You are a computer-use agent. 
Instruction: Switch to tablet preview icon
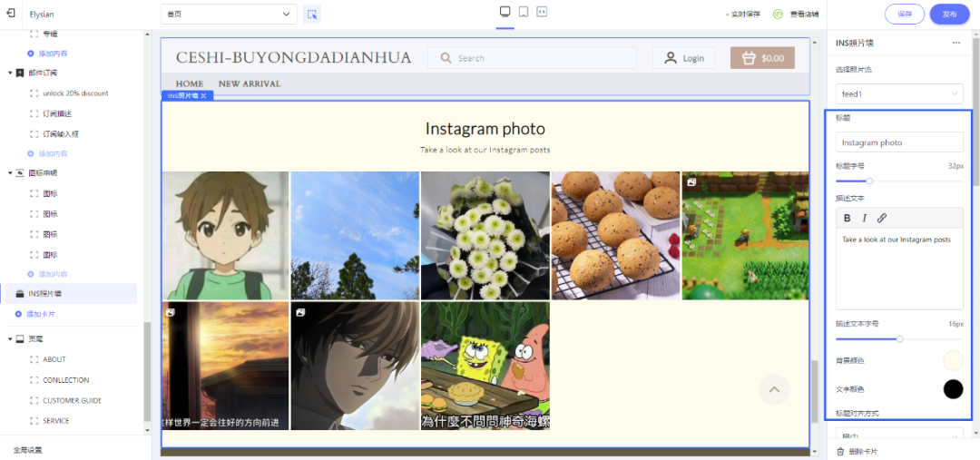[x=524, y=12]
